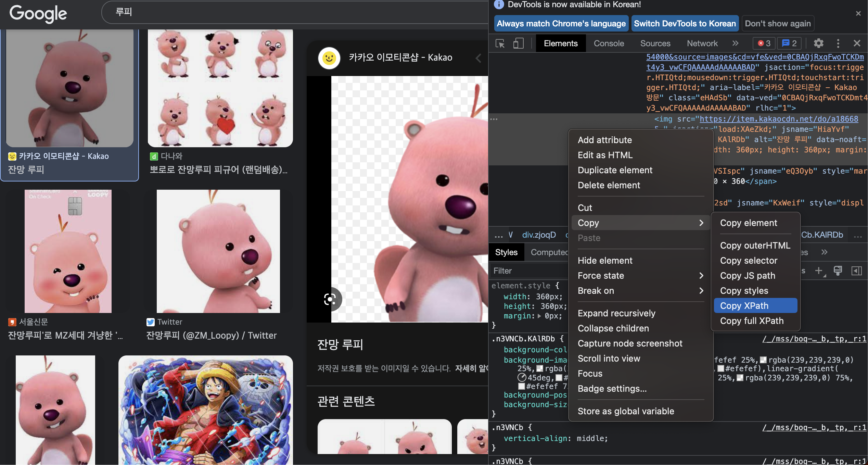
Task: Open DevTools settings gear
Action: point(818,43)
